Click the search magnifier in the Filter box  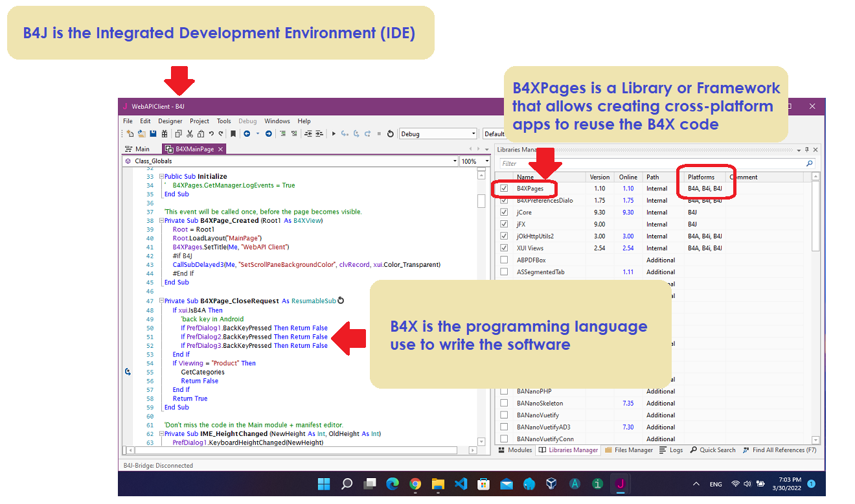tap(809, 164)
